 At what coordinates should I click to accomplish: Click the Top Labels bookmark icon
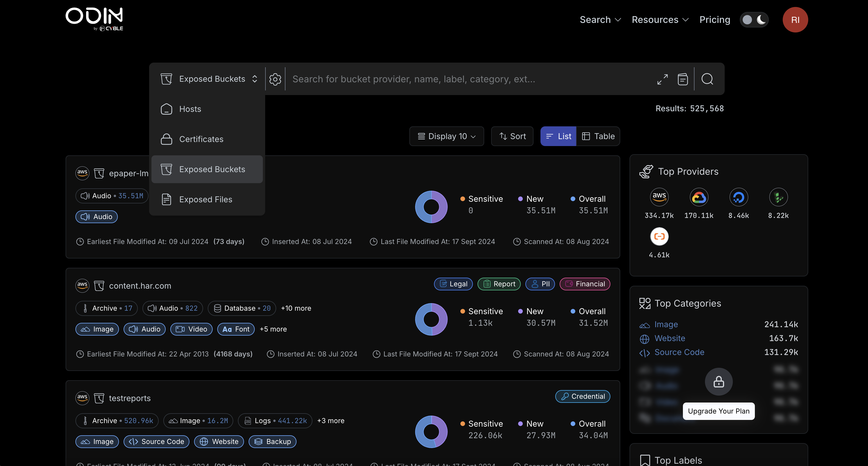pyautogui.click(x=645, y=460)
